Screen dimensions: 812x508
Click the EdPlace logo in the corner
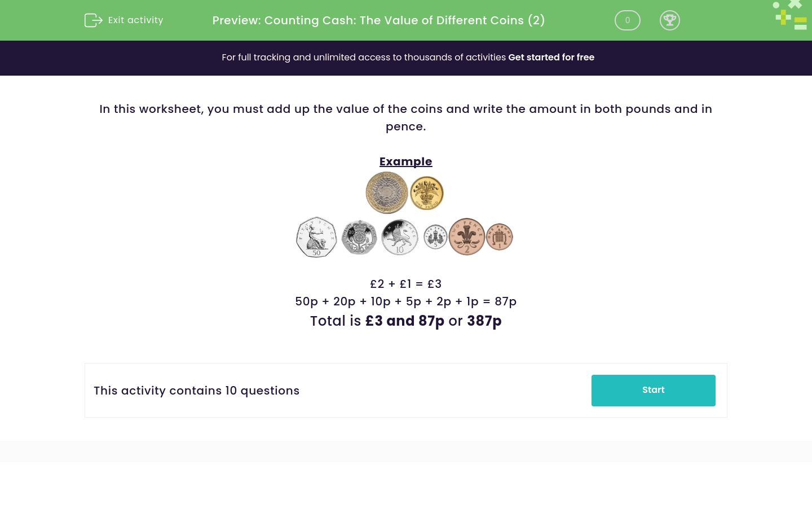click(x=789, y=15)
